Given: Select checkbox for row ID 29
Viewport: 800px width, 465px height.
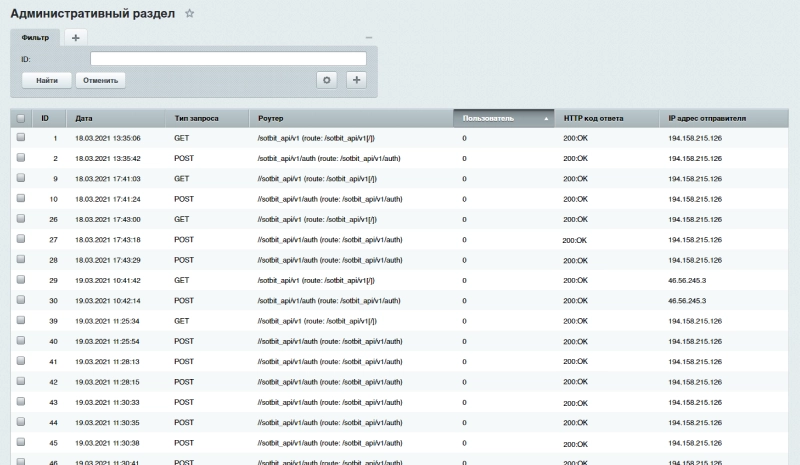Looking at the screenshot, I should tap(21, 280).
